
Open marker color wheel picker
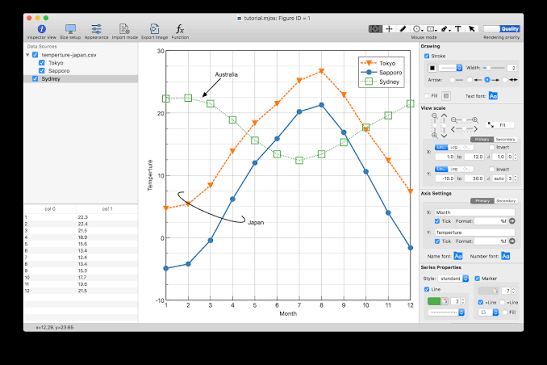(x=495, y=291)
